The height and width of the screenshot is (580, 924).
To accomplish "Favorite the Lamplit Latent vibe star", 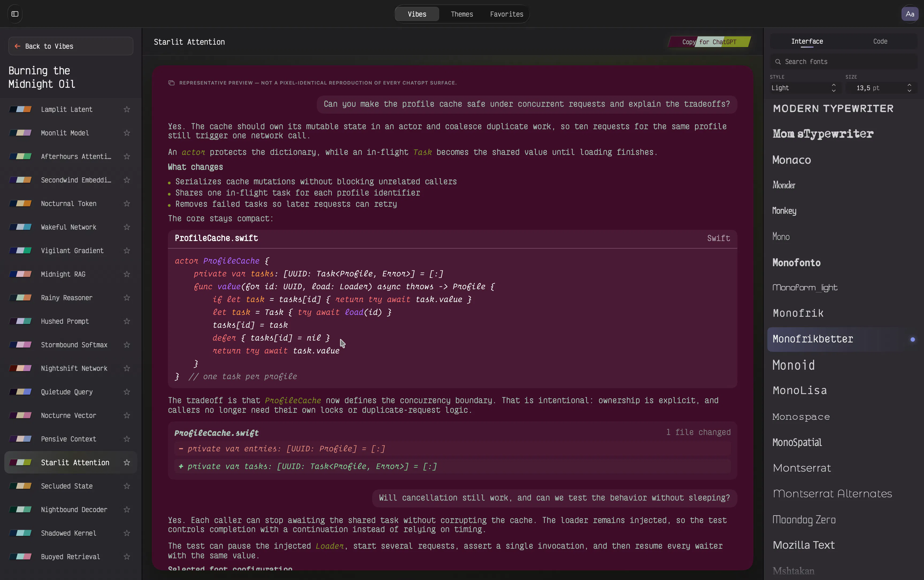I will 127,109.
